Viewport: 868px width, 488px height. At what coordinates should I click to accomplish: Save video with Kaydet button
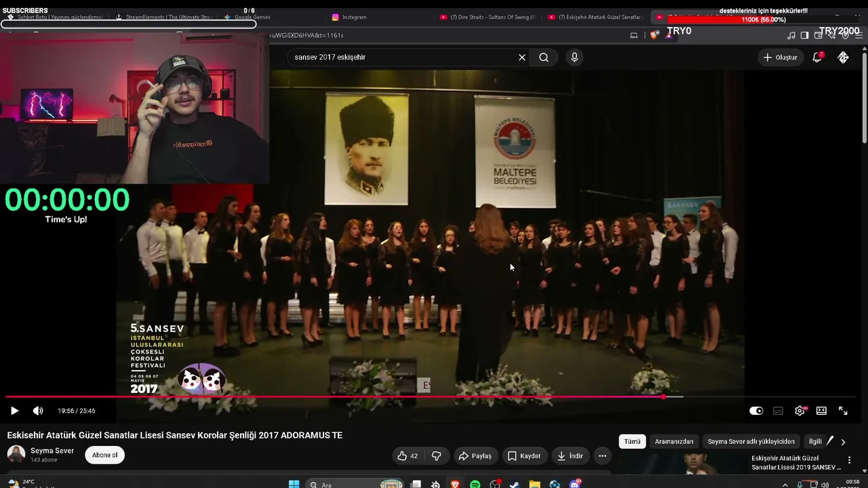(x=524, y=456)
